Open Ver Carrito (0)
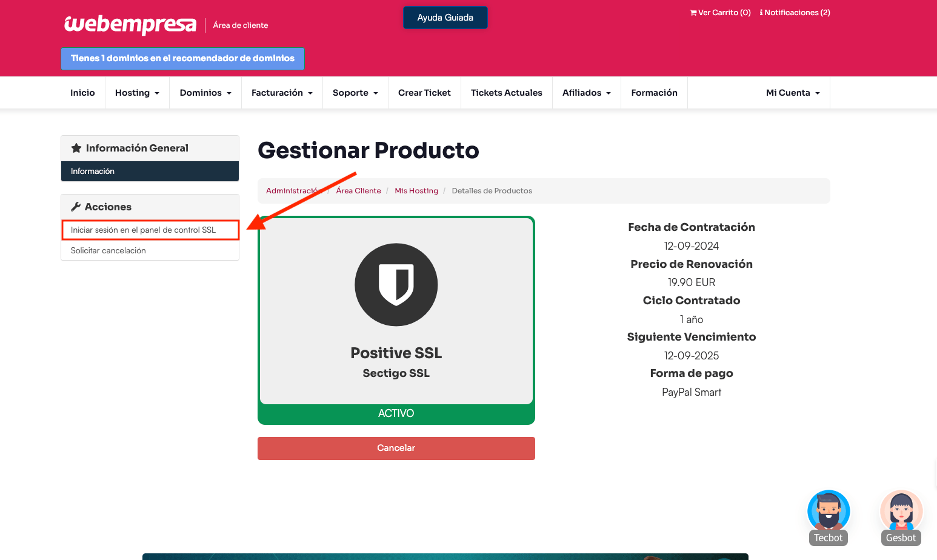 pos(720,13)
